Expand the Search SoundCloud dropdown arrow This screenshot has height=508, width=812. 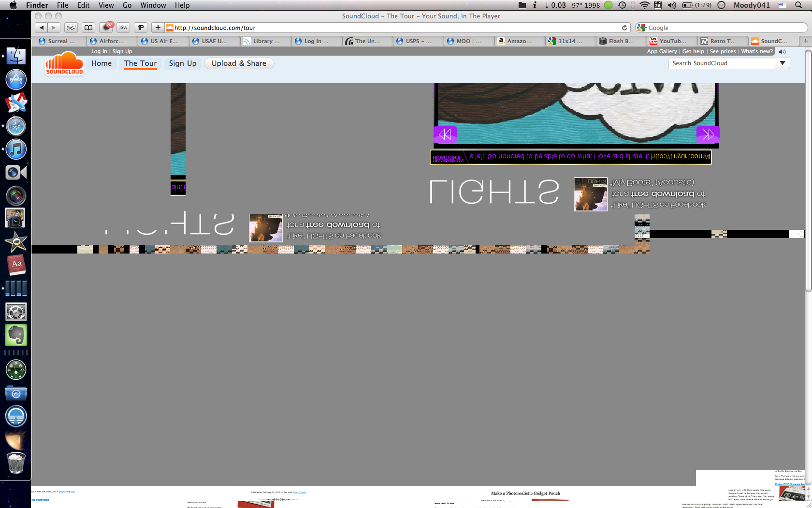(x=783, y=63)
